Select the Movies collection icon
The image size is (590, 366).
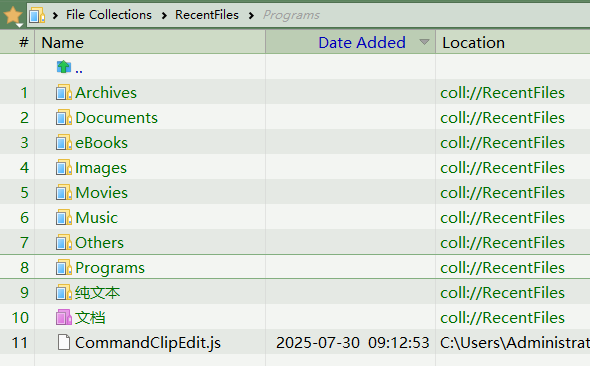tap(64, 193)
